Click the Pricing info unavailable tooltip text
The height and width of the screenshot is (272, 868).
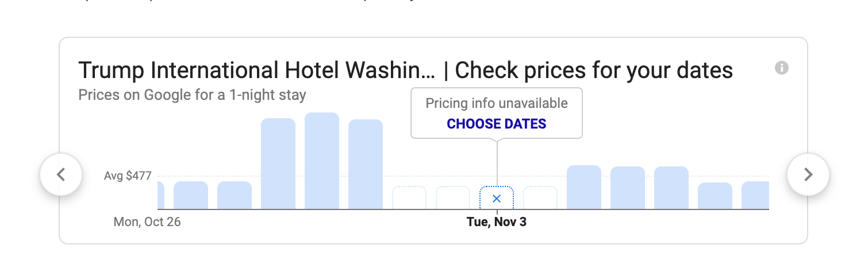click(497, 103)
